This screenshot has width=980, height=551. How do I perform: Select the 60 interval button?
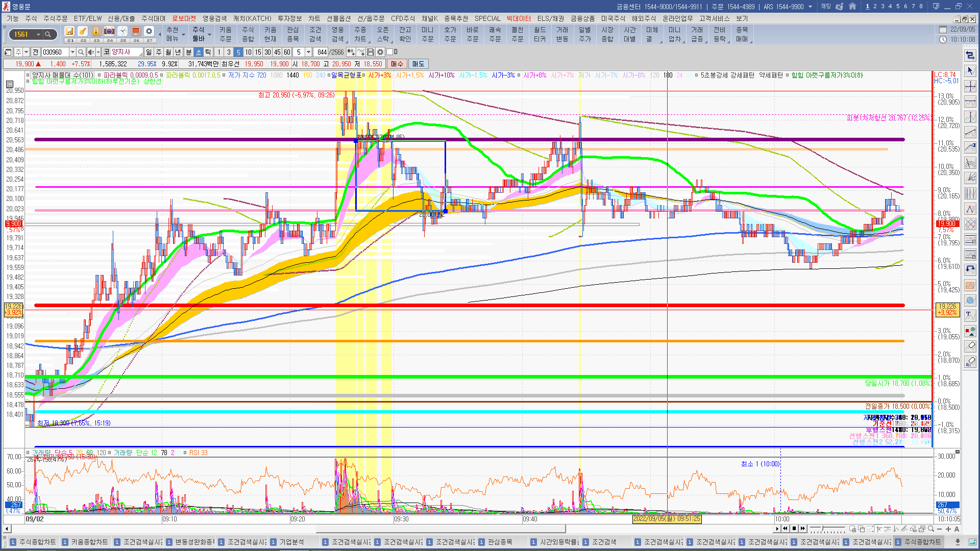287,52
